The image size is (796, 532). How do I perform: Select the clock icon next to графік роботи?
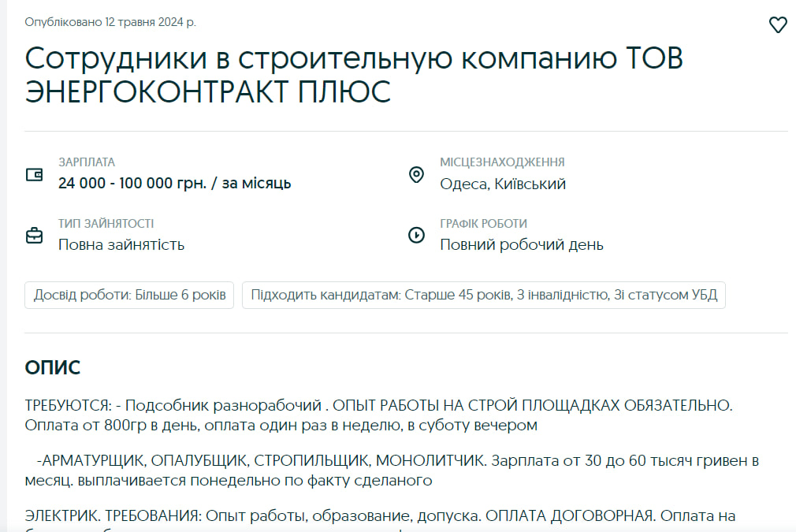(x=417, y=235)
